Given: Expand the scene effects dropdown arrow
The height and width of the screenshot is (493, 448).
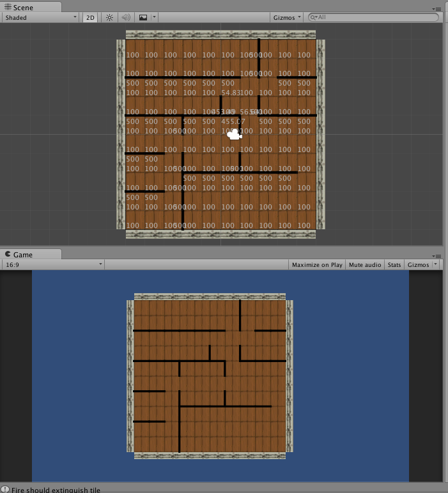Looking at the screenshot, I should [x=154, y=18].
